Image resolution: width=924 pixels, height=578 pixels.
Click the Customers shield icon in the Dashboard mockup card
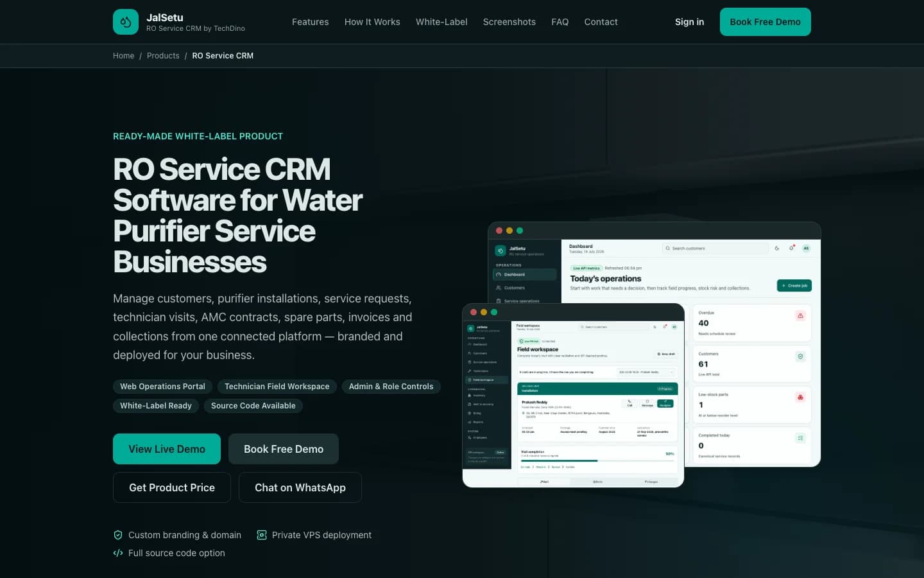(800, 356)
